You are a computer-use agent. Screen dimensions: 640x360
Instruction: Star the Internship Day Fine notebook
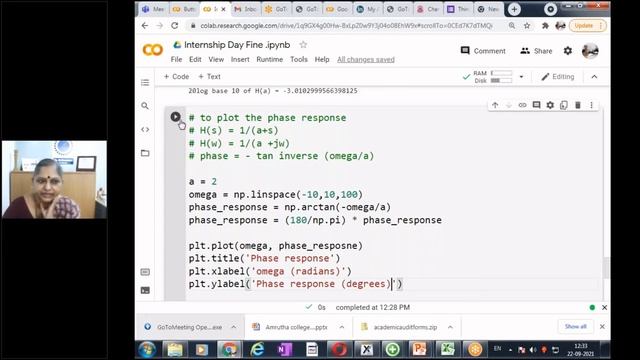pos(303,45)
